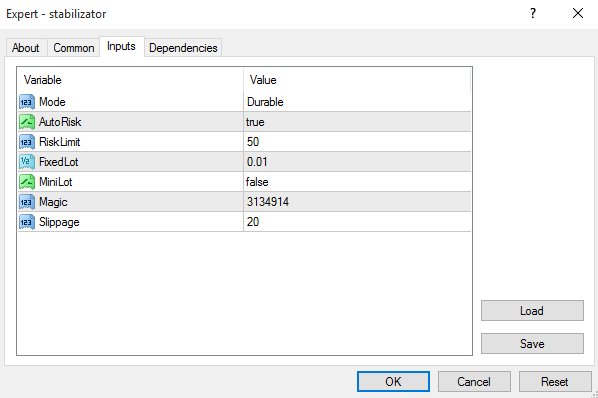Click the Variable column header
This screenshot has width=598, height=398.
[130, 80]
